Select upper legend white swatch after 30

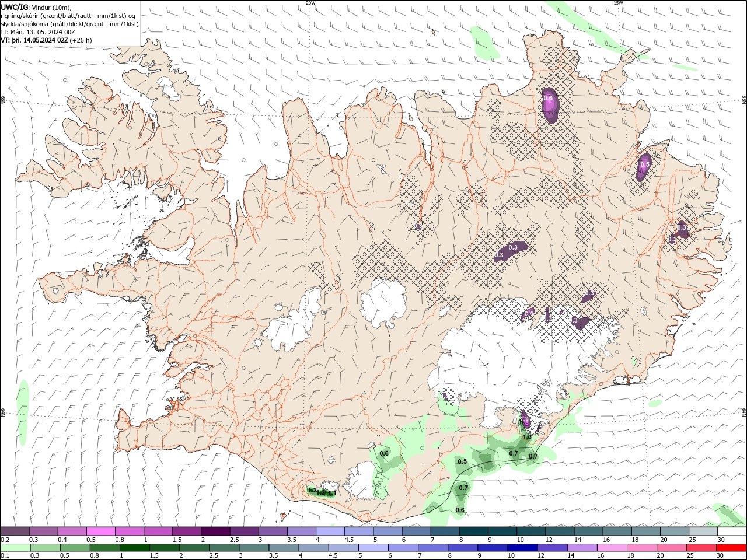[732, 531]
